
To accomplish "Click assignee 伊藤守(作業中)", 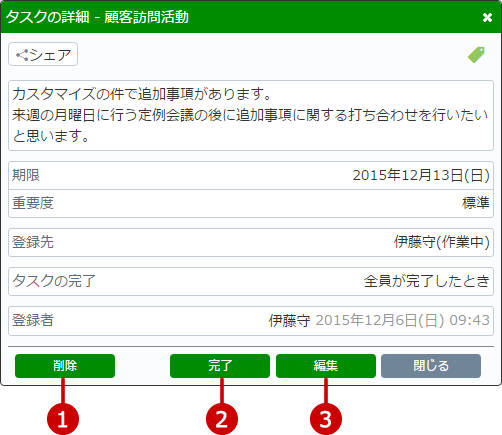I will [442, 242].
